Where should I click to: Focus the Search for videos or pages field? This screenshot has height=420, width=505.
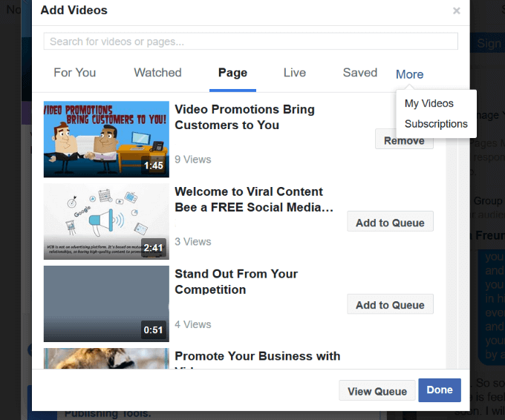[x=250, y=42]
